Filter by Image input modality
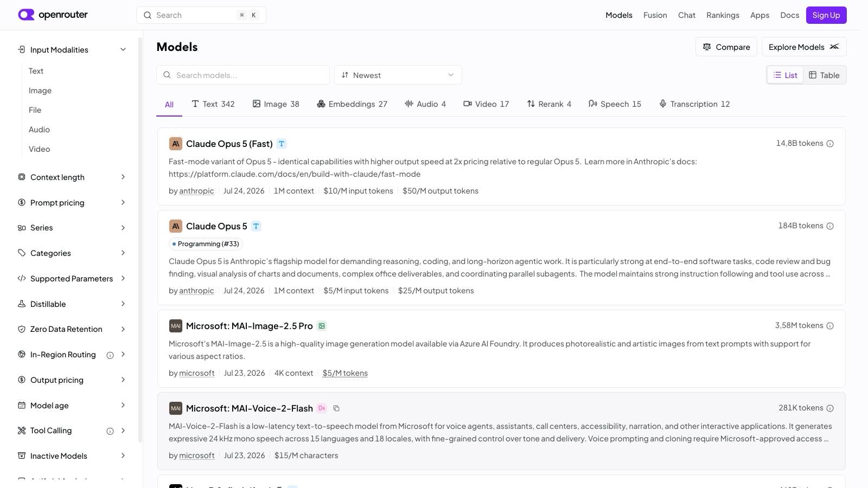Image resolution: width=868 pixels, height=488 pixels. [x=40, y=91]
